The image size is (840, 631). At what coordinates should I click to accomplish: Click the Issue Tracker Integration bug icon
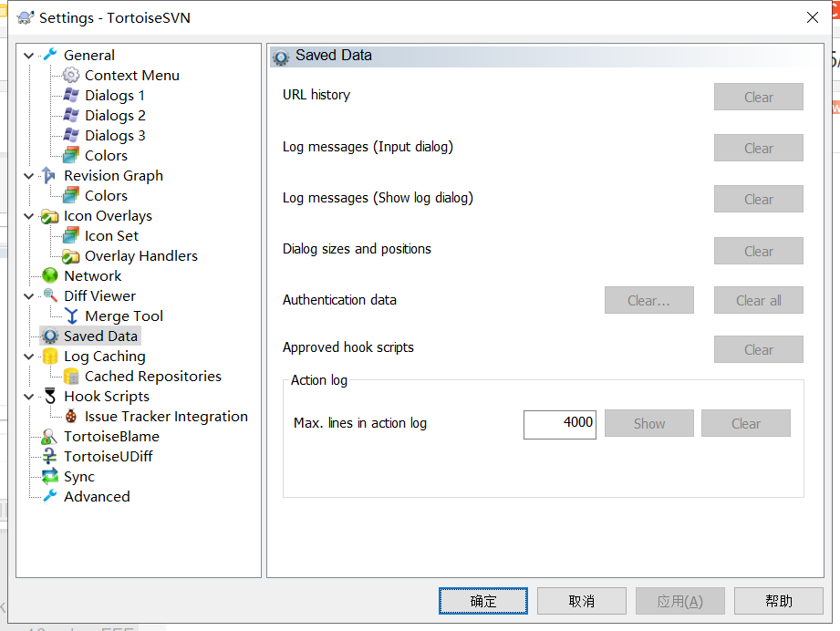click(71, 416)
